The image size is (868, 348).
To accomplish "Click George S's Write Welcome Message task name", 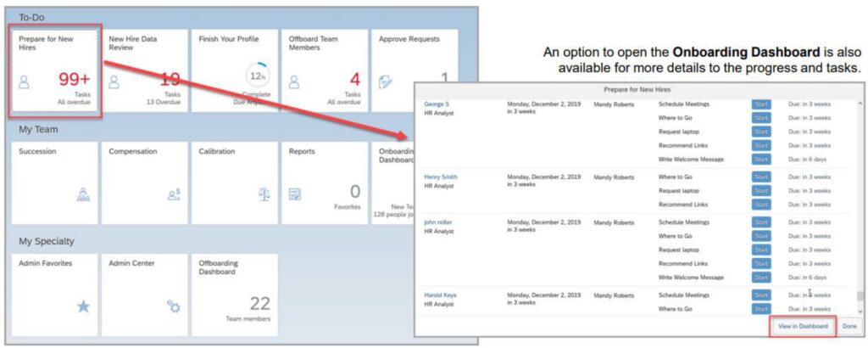I will pos(691,159).
